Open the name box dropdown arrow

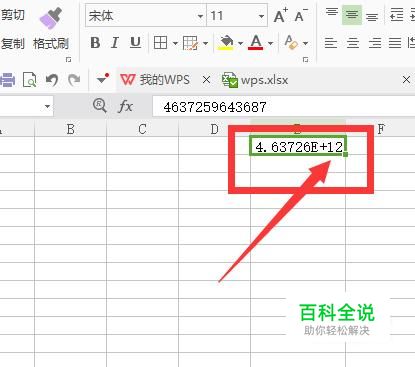(47, 107)
